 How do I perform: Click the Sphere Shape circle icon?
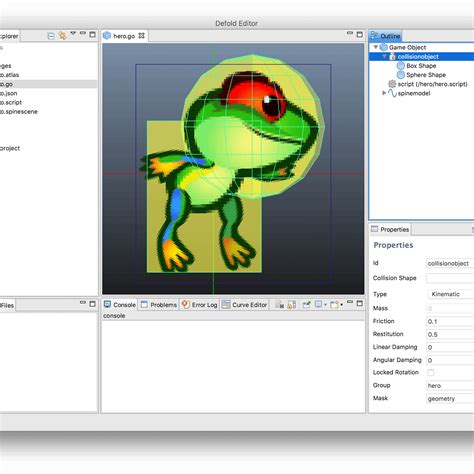pos(401,75)
